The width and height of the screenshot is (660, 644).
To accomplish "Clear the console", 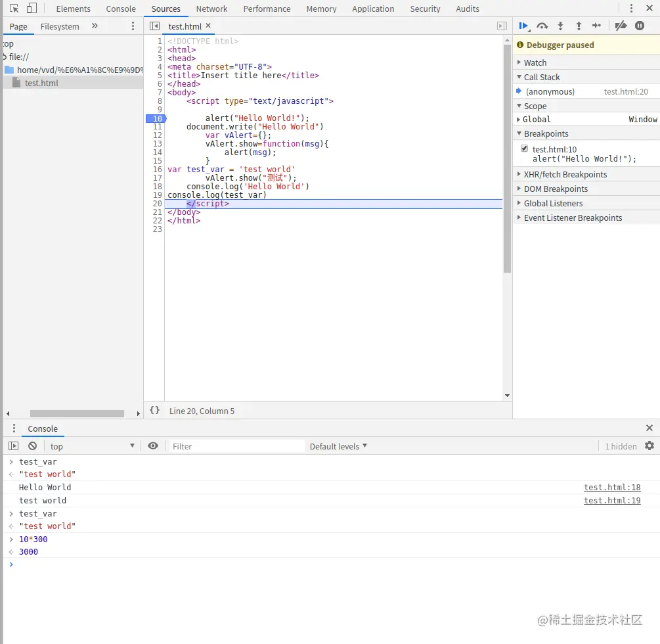I will [32, 446].
